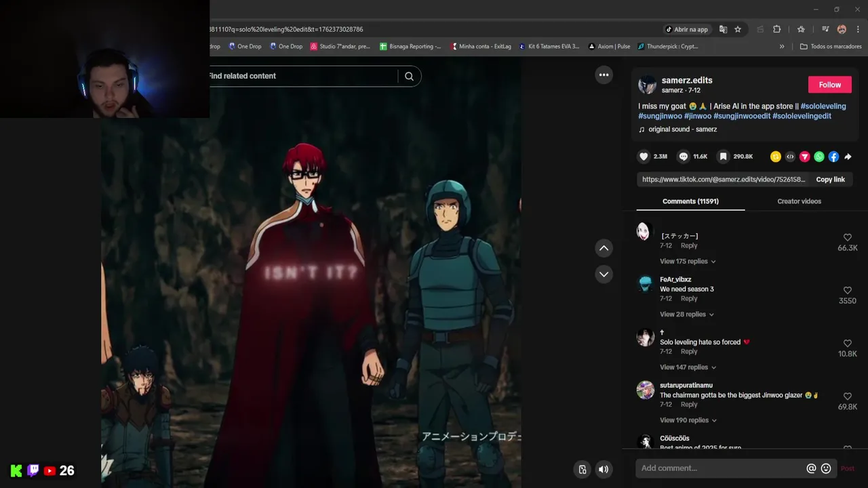
Task: Open comments via speech bubble icon
Action: (x=684, y=157)
